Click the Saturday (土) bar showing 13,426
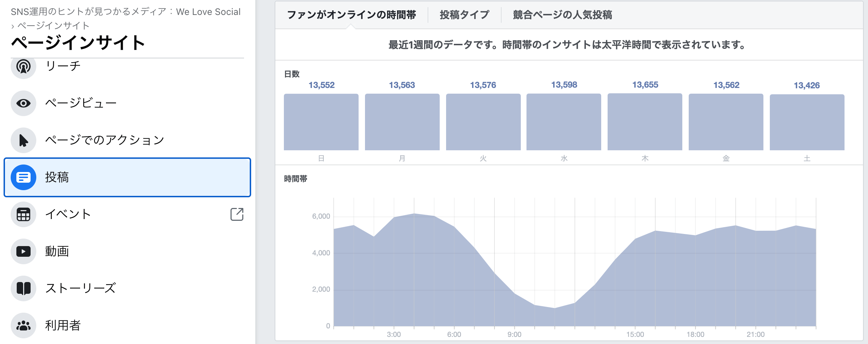The image size is (868, 344). coord(807,122)
